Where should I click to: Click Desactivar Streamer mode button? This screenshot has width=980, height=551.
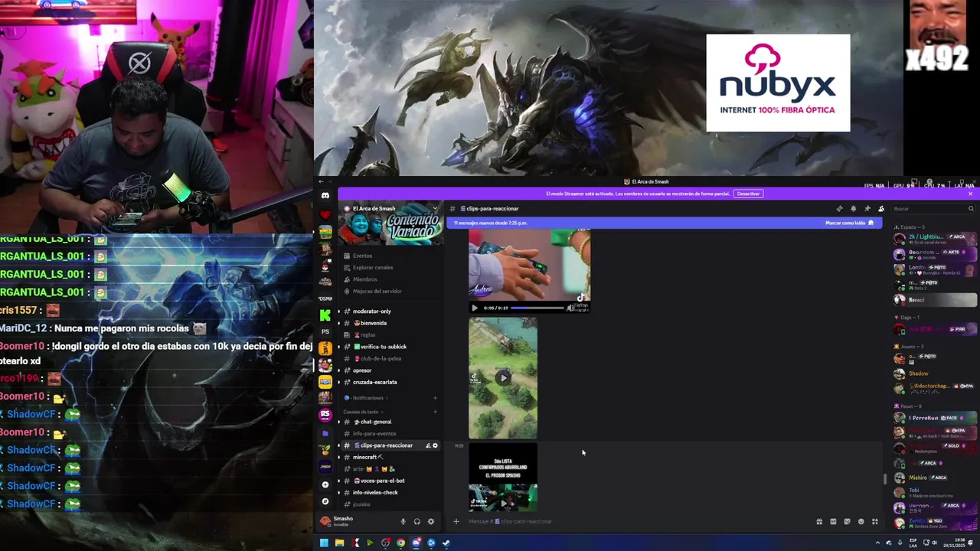click(x=748, y=194)
